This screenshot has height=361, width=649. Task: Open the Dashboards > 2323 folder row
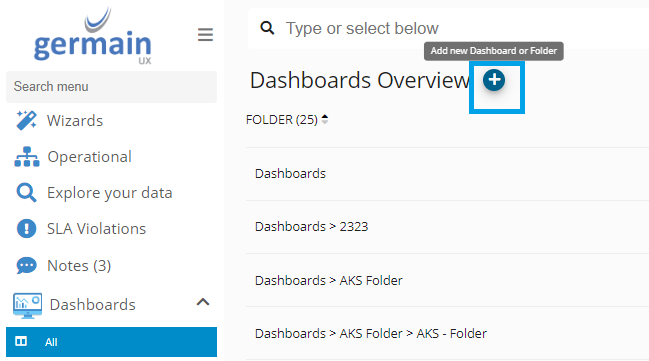(x=447, y=227)
